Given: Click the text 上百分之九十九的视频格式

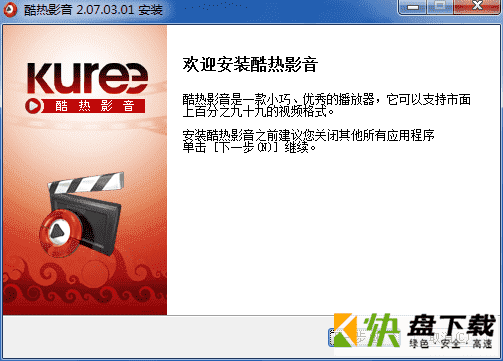Looking at the screenshot, I should (x=258, y=112).
